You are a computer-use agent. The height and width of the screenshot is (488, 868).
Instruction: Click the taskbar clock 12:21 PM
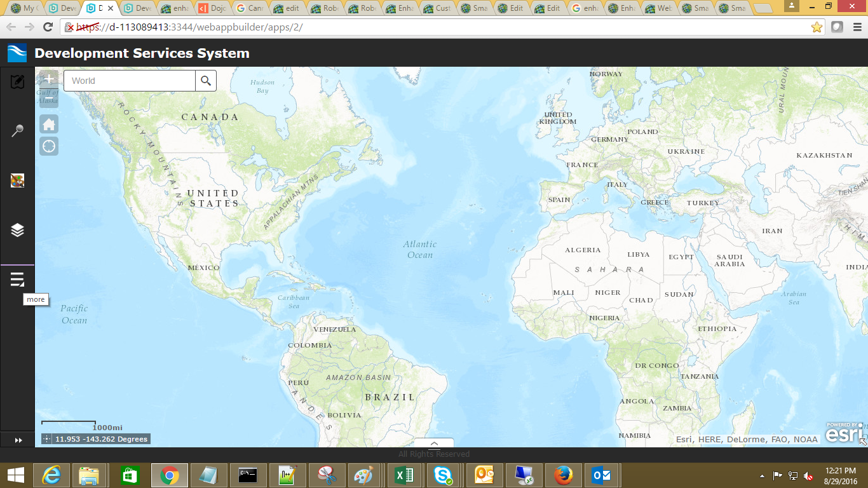pos(841,471)
